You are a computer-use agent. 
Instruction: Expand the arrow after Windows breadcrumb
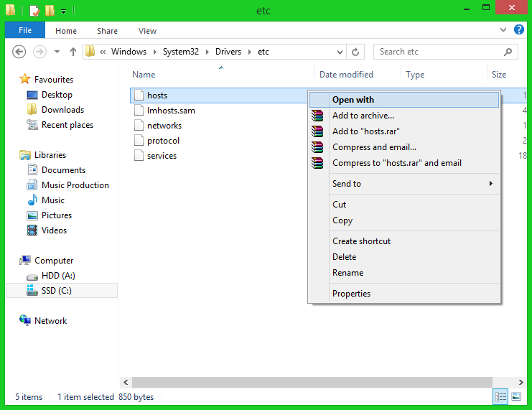point(154,52)
